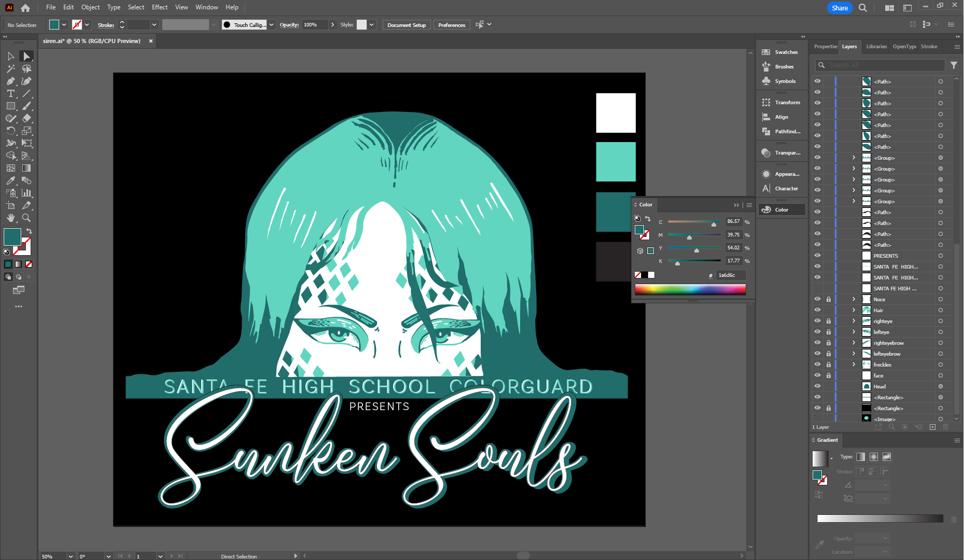Select the Scale tool
Screen dimensions: 964x560
(26, 131)
